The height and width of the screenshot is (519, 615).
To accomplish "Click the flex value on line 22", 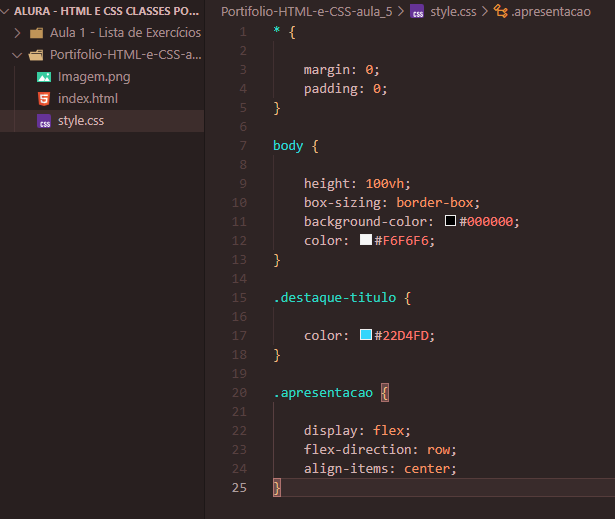I will pos(388,431).
